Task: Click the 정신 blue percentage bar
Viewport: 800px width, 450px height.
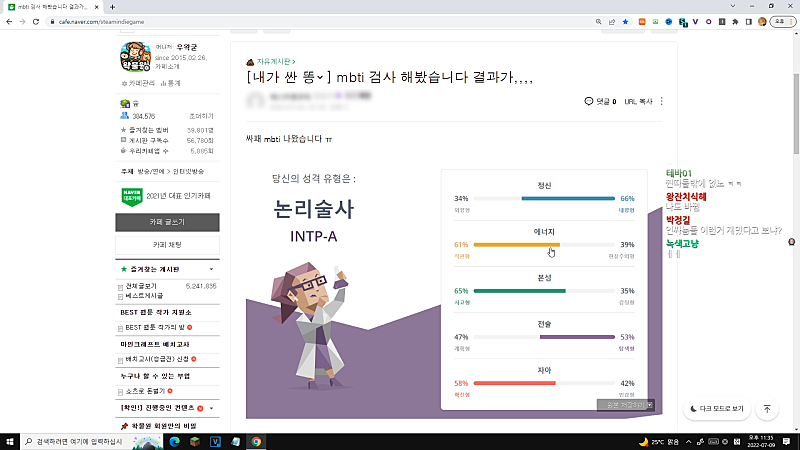Action: pos(568,198)
